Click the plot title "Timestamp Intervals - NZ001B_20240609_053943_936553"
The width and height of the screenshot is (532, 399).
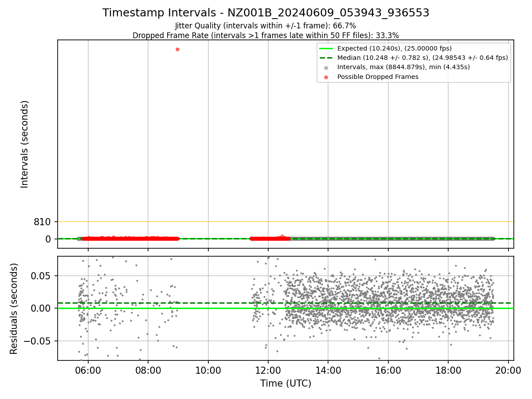point(266,13)
